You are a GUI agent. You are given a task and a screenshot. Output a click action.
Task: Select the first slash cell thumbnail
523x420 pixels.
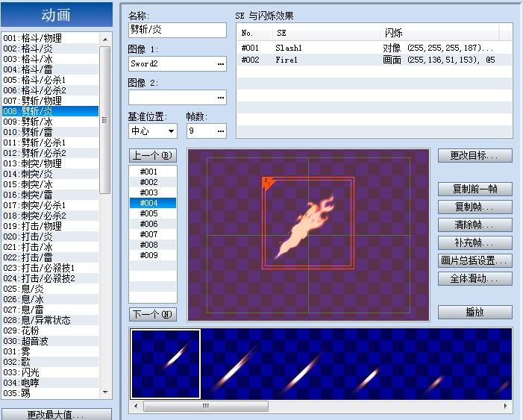click(x=166, y=364)
